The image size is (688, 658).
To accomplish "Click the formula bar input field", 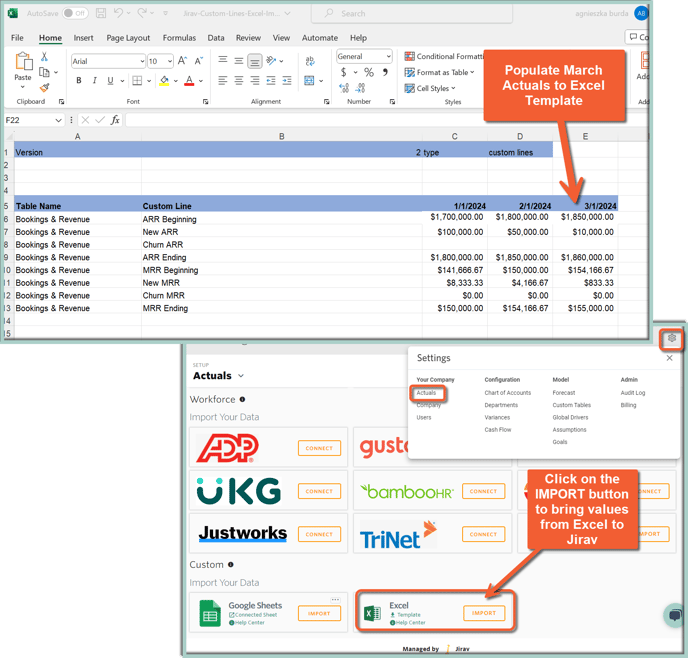I will point(303,120).
